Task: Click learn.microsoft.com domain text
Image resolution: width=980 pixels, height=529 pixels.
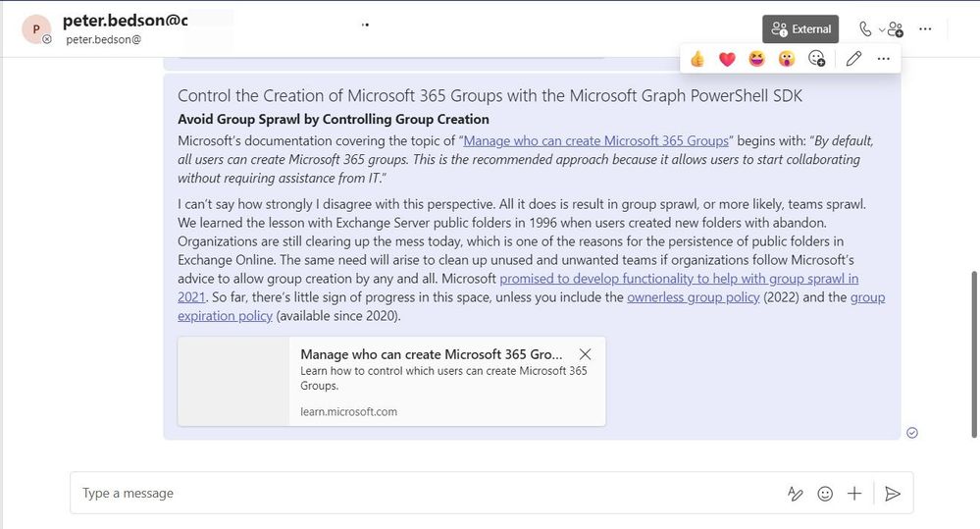Action: click(x=348, y=411)
